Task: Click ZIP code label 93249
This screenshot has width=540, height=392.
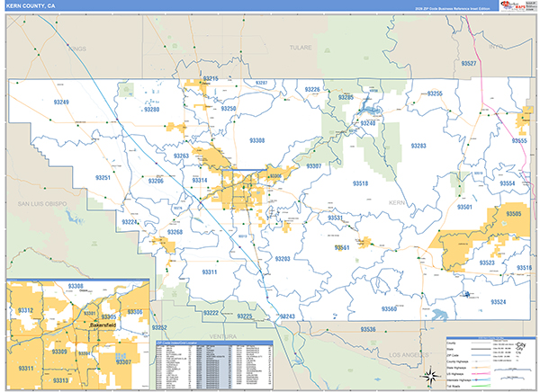Action: tap(61, 102)
